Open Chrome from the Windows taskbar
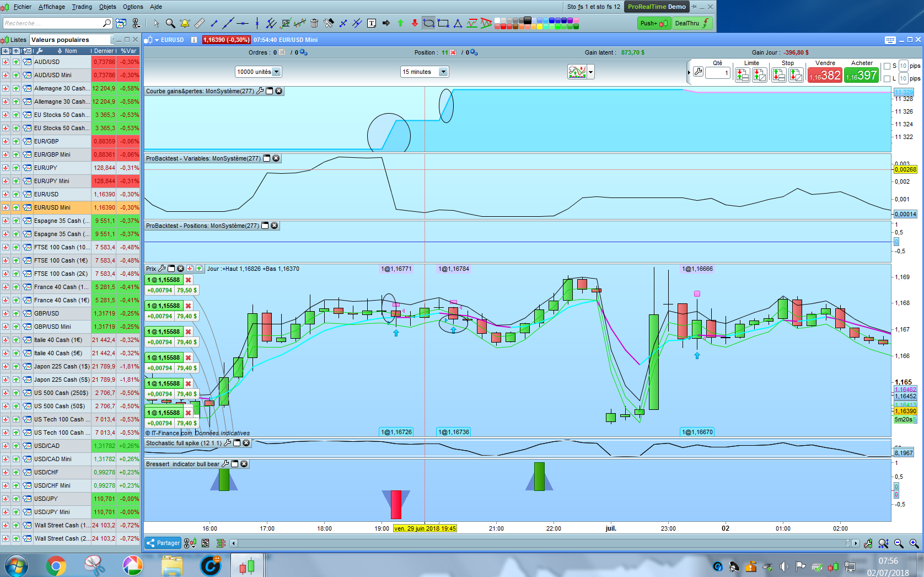The height and width of the screenshot is (577, 924). 56,566
